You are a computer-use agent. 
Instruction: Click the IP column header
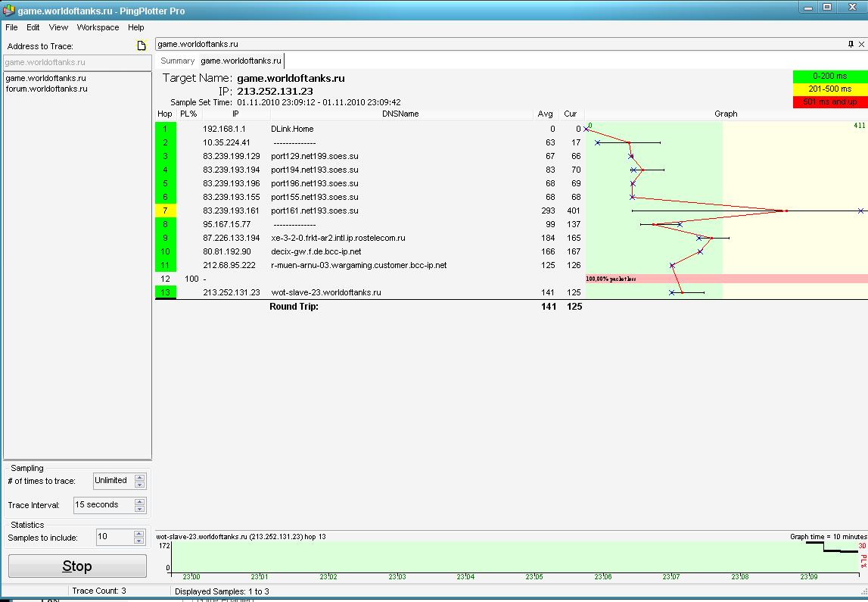pyautogui.click(x=236, y=114)
